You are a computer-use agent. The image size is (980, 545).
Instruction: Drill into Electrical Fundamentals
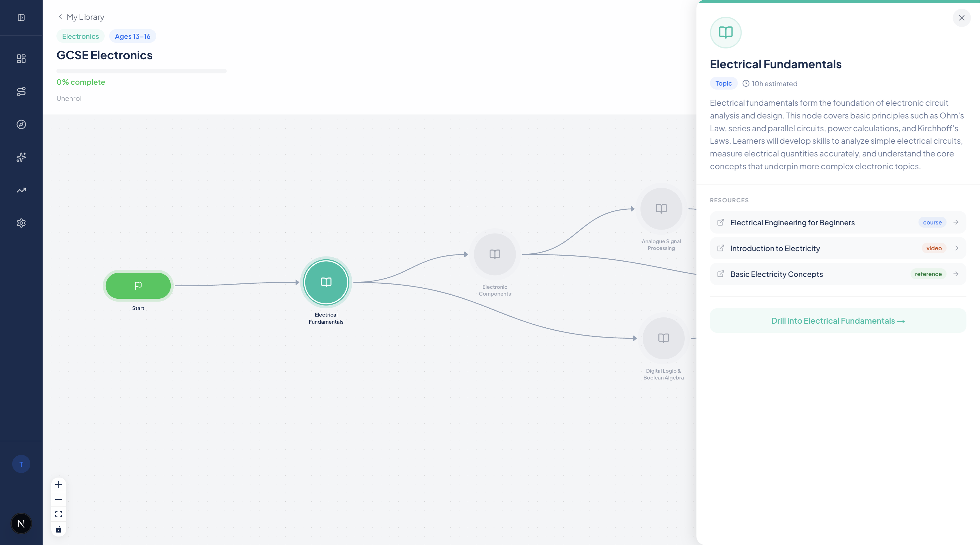pos(838,321)
